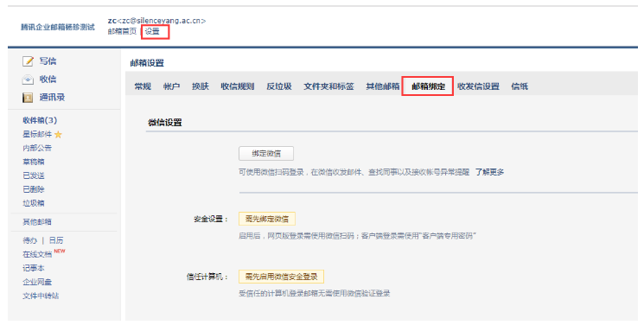This screenshot has width=644, height=325.
Task: Open 通讯录 contacts
Action: pyautogui.click(x=52, y=98)
